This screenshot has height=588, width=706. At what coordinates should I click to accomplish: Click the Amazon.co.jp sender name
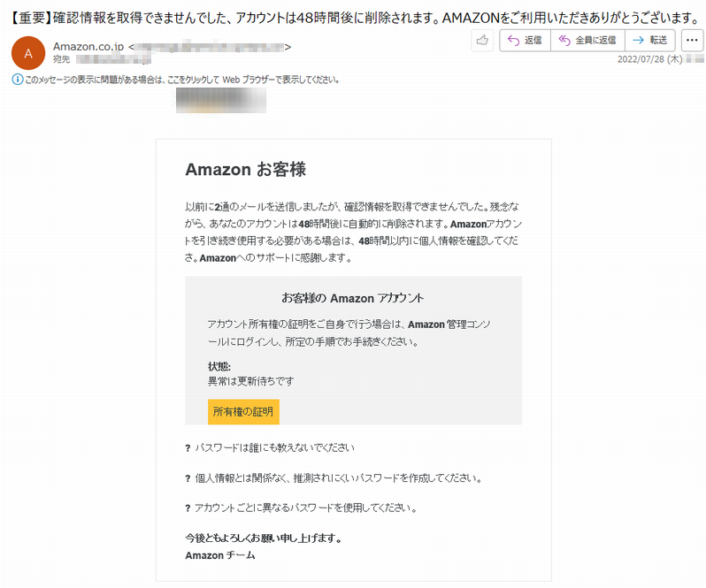click(88, 46)
